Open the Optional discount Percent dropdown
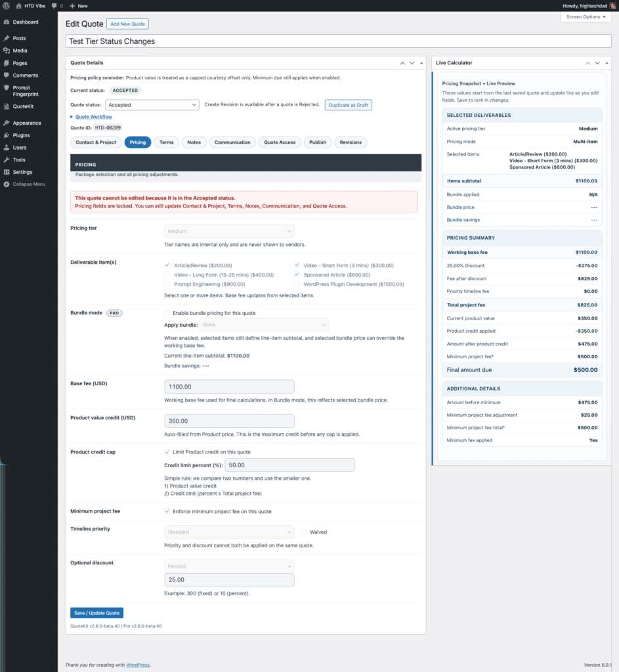The image size is (619, 672). [x=229, y=566]
